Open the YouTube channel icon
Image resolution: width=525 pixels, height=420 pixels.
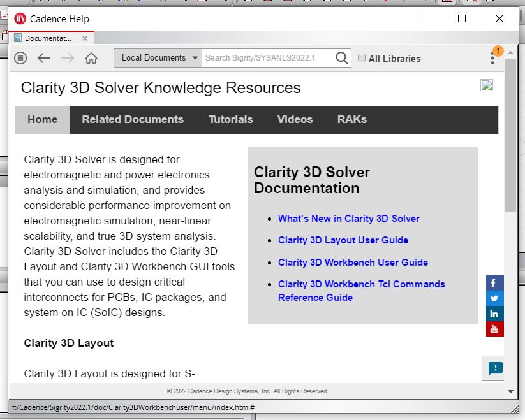point(494,329)
